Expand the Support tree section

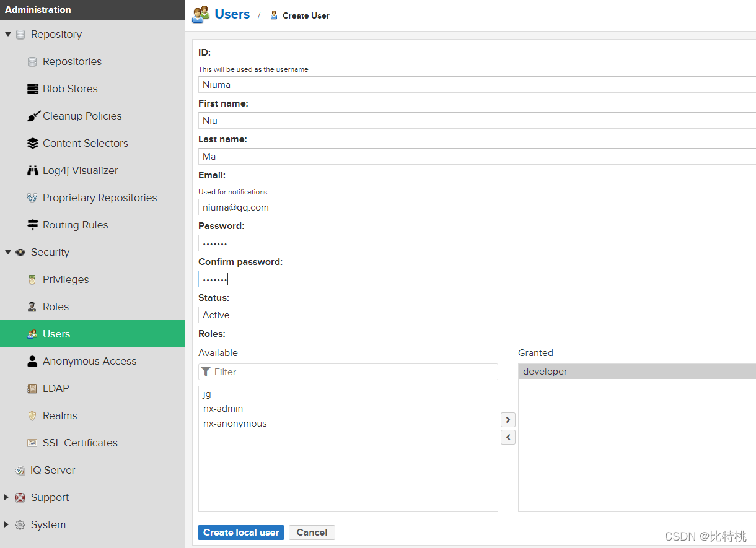[x=7, y=497]
